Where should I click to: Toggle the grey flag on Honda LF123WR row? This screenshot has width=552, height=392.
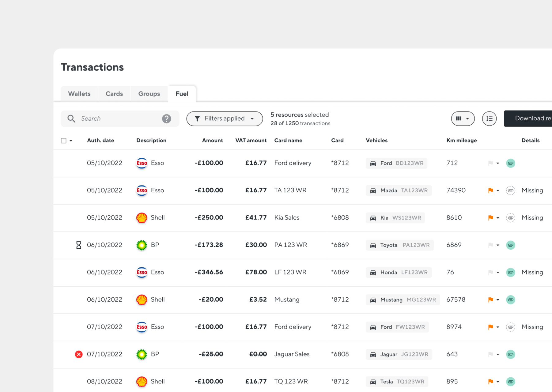coord(490,272)
